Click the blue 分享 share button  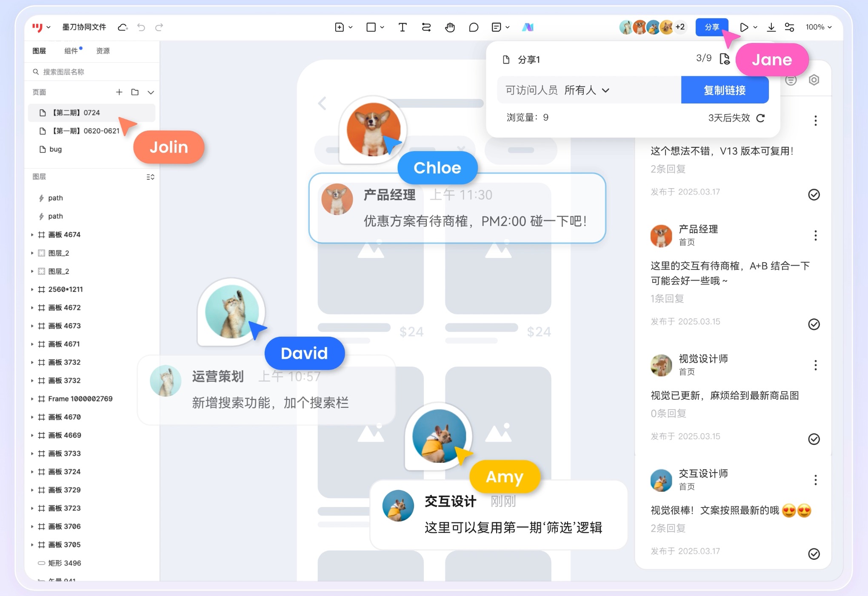(711, 27)
